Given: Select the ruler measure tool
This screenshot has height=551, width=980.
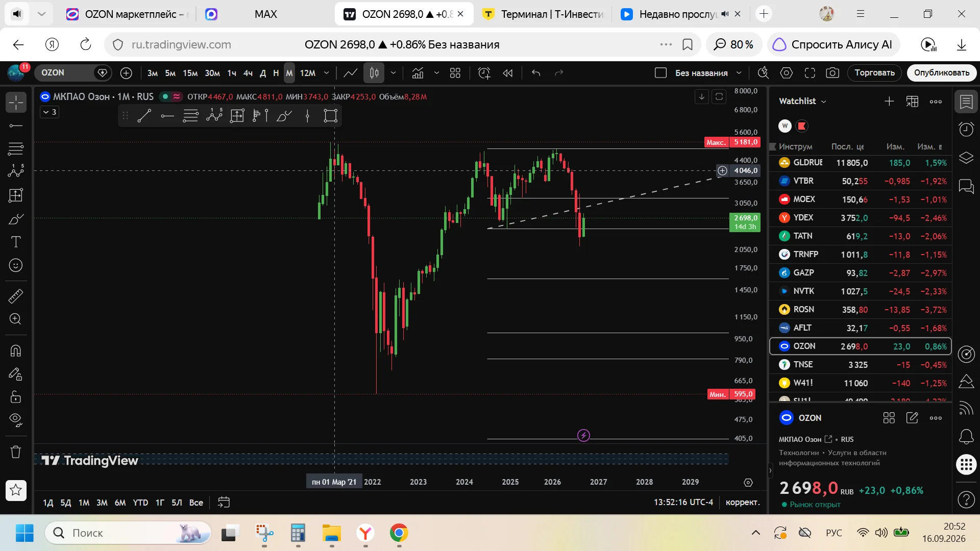Looking at the screenshot, I should coord(16,296).
